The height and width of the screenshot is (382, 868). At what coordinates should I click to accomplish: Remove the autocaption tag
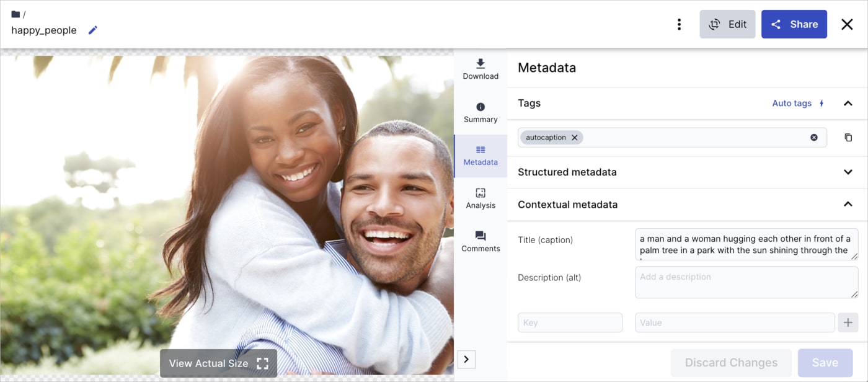pyautogui.click(x=574, y=138)
